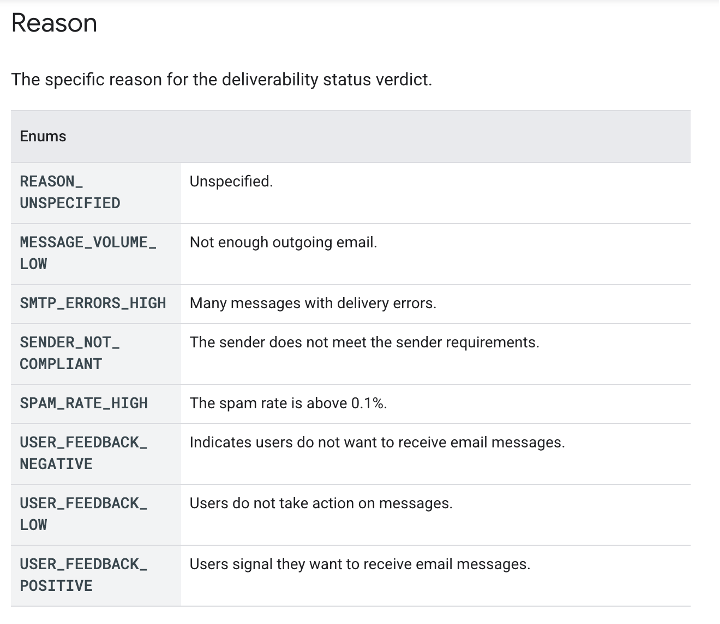Select the USER_FEEDBACK_NEGATIVE enum name
Viewport: 720px width, 624px height.
pyautogui.click(x=84, y=453)
